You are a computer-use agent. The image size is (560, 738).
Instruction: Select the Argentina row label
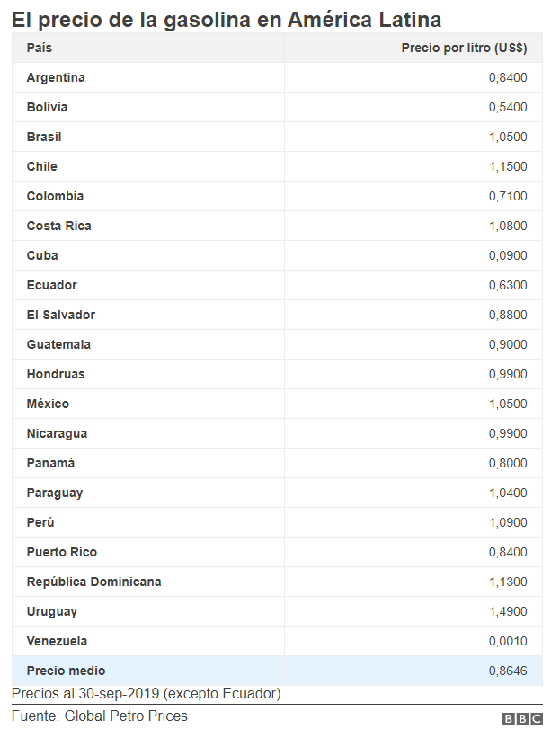coord(56,77)
